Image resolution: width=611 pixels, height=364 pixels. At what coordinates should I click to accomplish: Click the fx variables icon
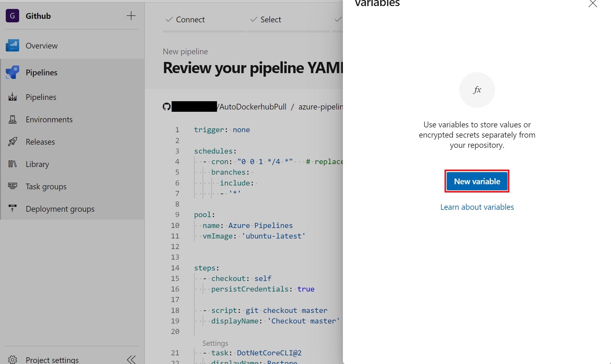click(x=477, y=90)
